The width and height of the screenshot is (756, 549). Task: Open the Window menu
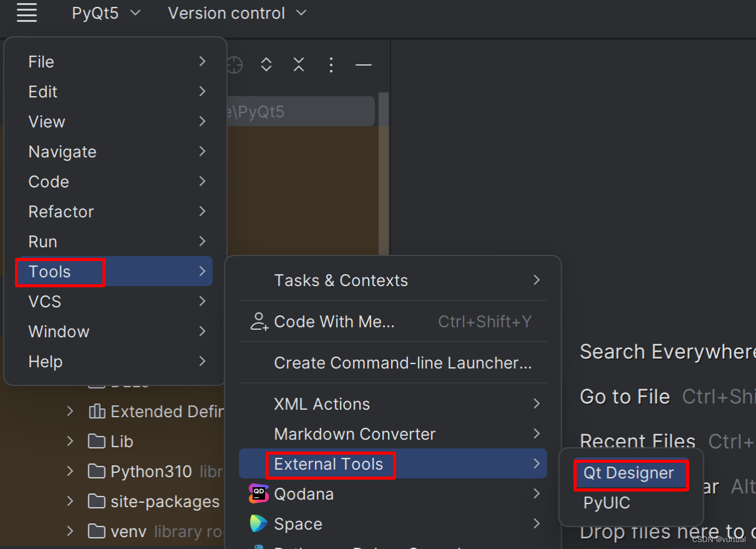pyautogui.click(x=114, y=332)
